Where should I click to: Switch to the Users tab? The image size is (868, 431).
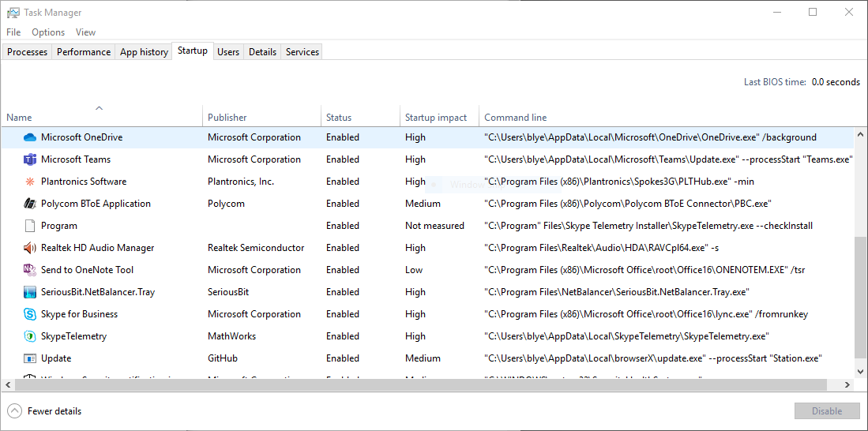[x=228, y=52]
